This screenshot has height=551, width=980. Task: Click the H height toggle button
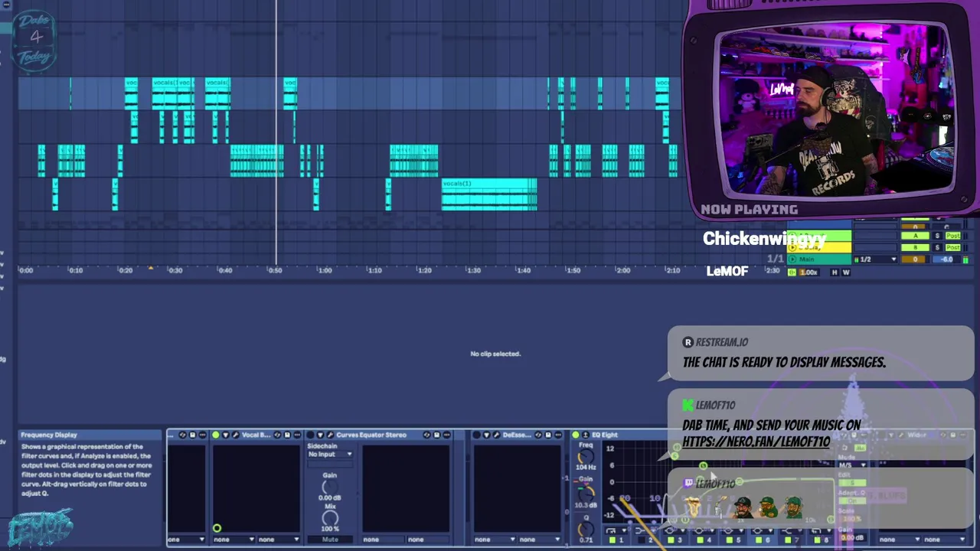point(835,272)
